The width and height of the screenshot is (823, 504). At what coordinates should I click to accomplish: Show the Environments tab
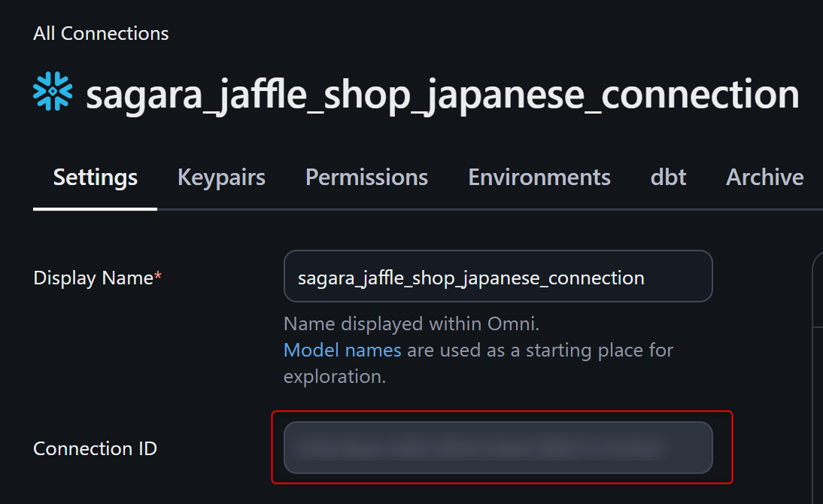coord(539,178)
